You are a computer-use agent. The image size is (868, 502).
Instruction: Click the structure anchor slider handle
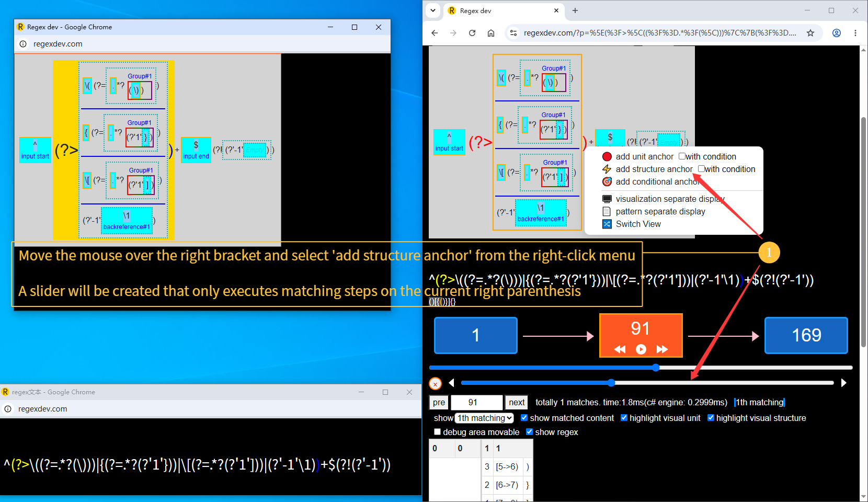(611, 383)
